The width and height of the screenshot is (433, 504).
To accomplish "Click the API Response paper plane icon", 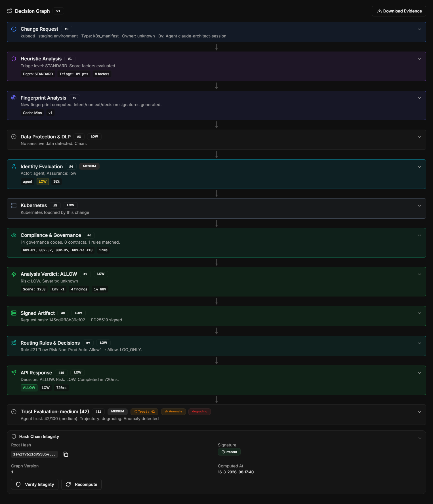I will pos(14,373).
